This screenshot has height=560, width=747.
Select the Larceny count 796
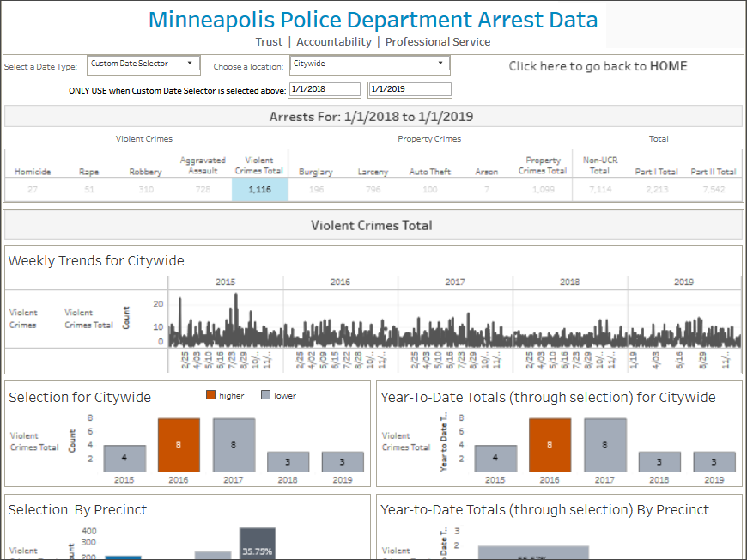pos(373,189)
